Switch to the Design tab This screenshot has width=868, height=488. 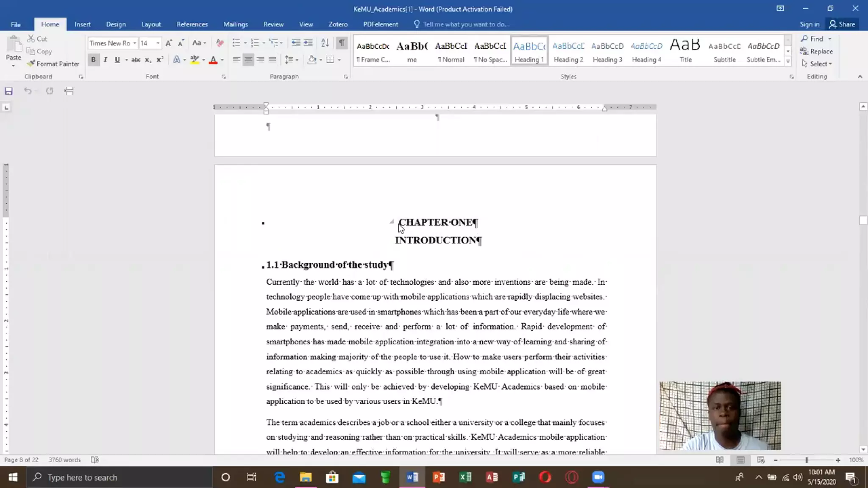click(x=116, y=24)
